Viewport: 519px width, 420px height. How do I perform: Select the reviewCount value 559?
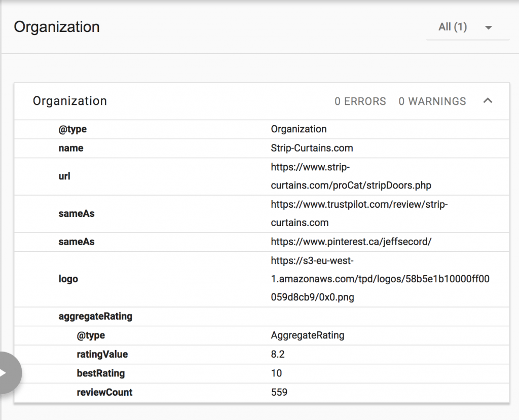(x=279, y=392)
